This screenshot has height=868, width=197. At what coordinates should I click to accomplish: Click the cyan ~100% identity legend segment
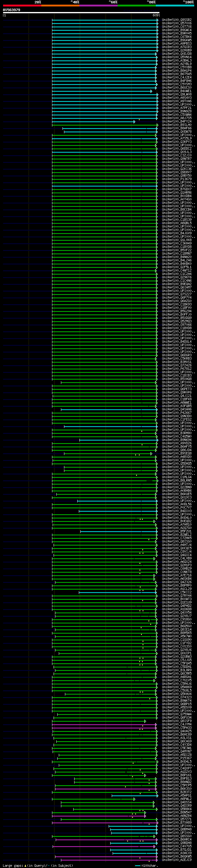coord(175,6)
